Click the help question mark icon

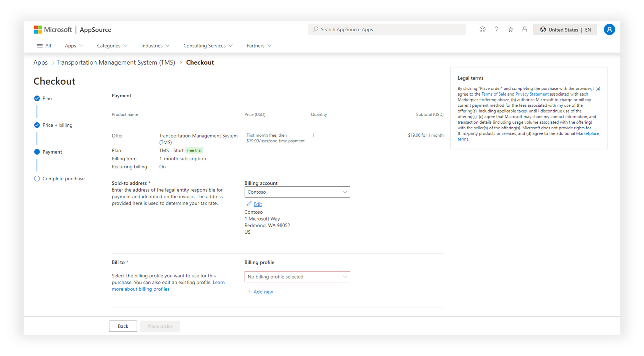pyautogui.click(x=496, y=29)
